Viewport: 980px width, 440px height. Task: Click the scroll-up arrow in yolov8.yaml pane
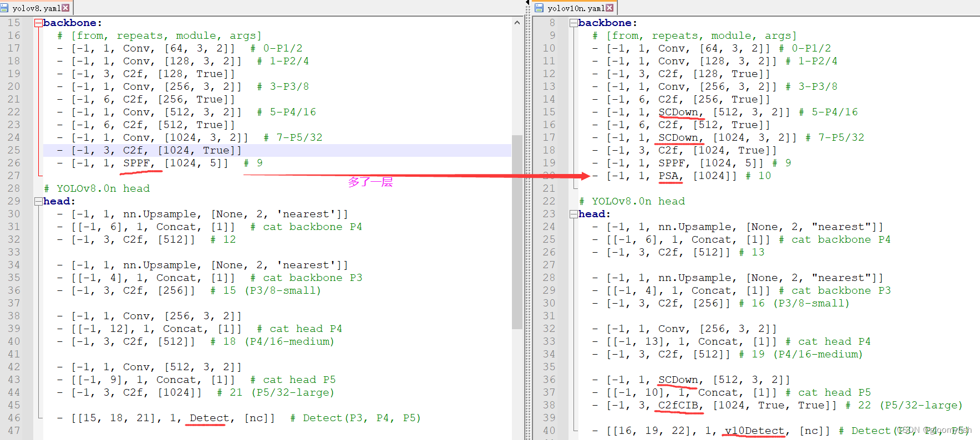click(517, 23)
